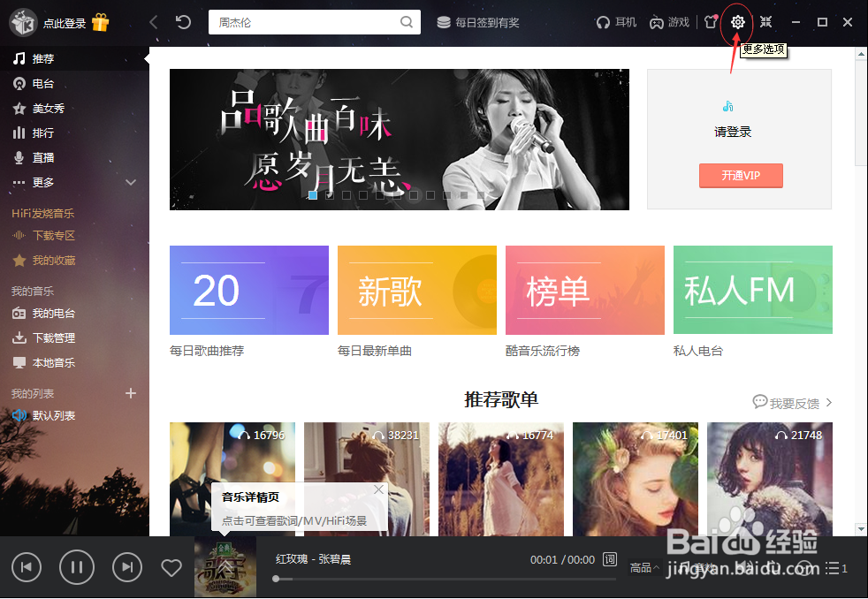The image size is (868, 599).
Task: Skip to the next track
Action: 127,567
